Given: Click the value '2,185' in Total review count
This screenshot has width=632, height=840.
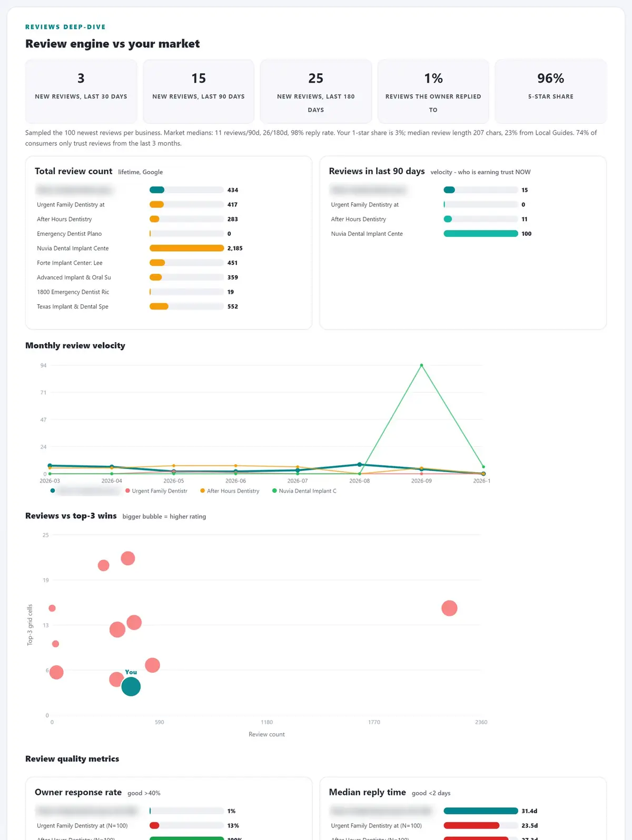Looking at the screenshot, I should click(235, 248).
